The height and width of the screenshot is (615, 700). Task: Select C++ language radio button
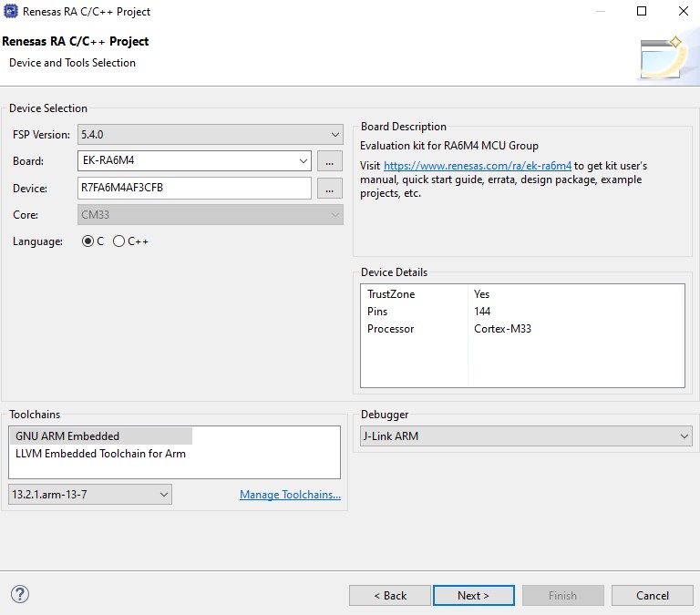click(x=118, y=241)
